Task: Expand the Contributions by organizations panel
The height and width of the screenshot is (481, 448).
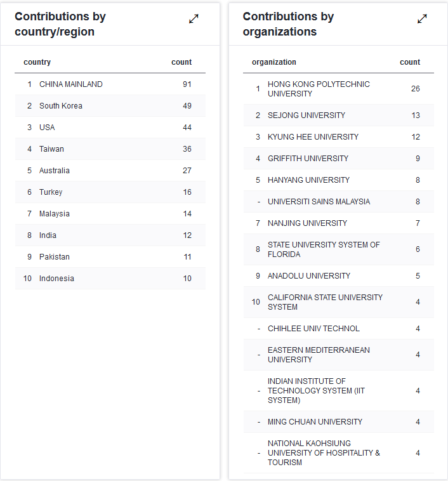Action: (x=422, y=18)
